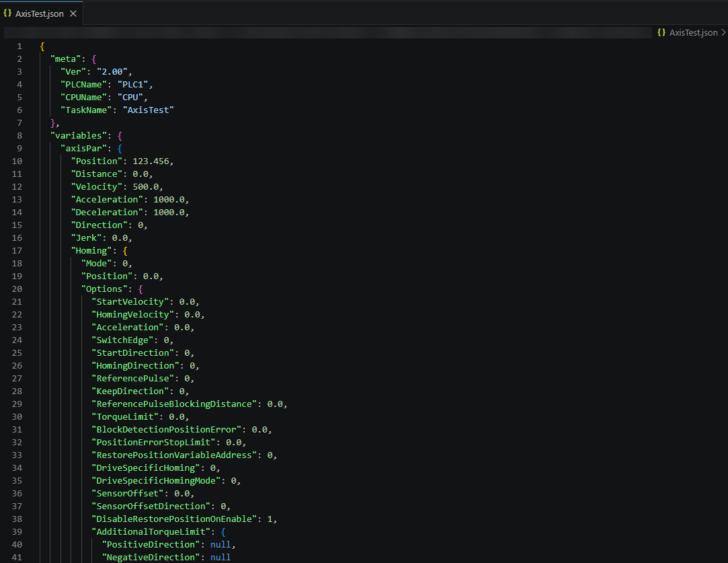This screenshot has height=563, width=728.
Task: Click the JSON file icon in tab
Action: pos(7,13)
